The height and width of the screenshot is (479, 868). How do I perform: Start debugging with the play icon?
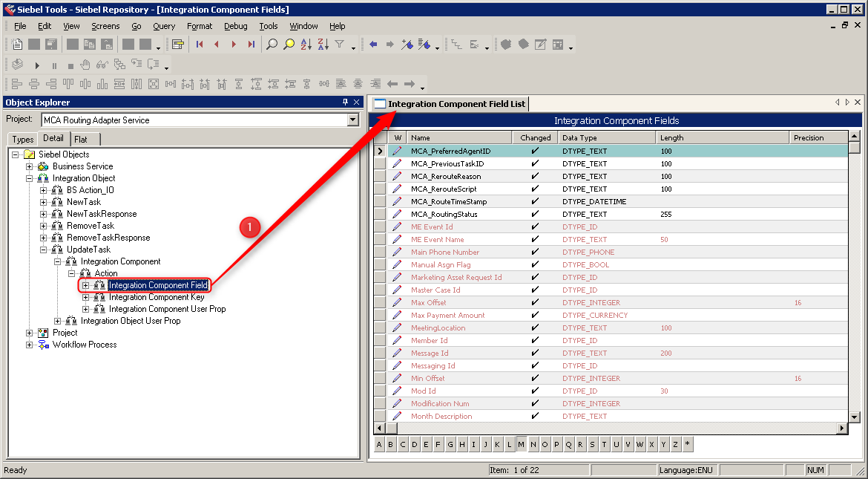pos(37,65)
